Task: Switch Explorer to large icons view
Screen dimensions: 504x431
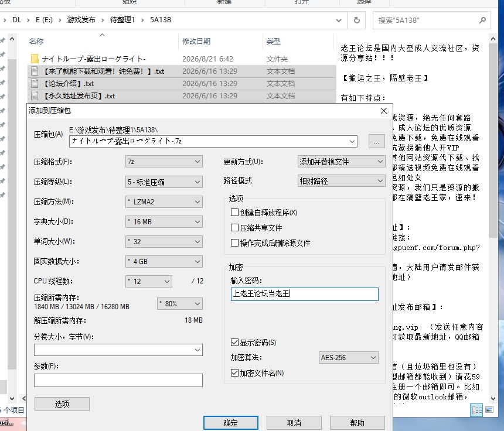Action: [x=489, y=410]
